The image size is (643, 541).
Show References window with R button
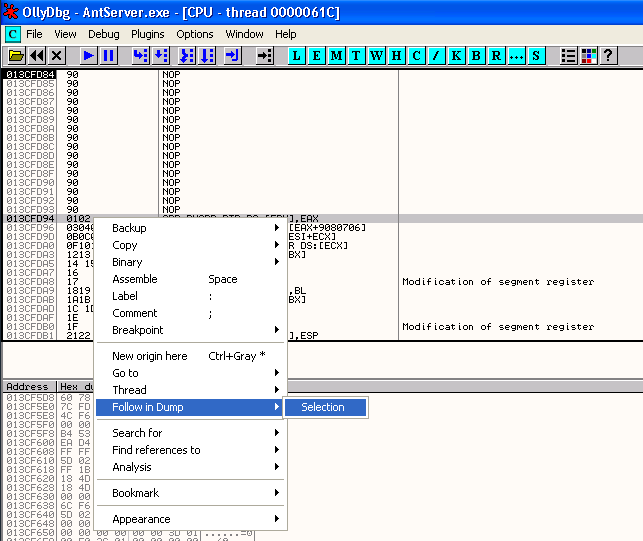pyautogui.click(x=496, y=56)
